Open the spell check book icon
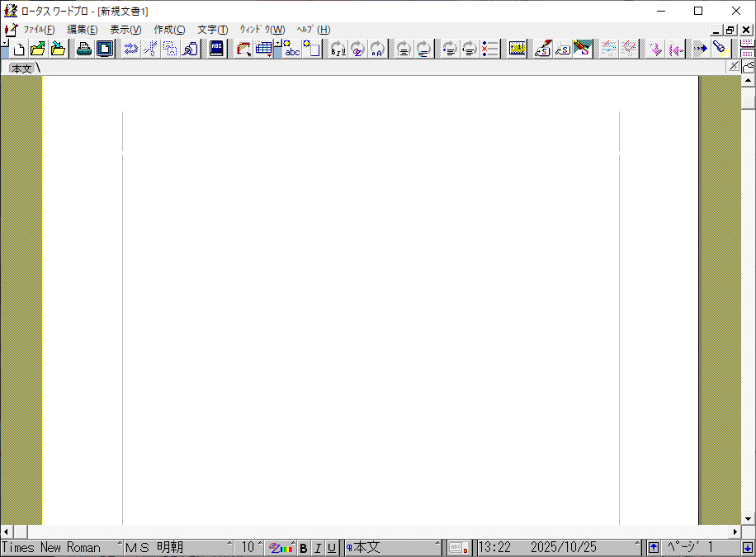Screen dimensions: 756x557 [216, 49]
